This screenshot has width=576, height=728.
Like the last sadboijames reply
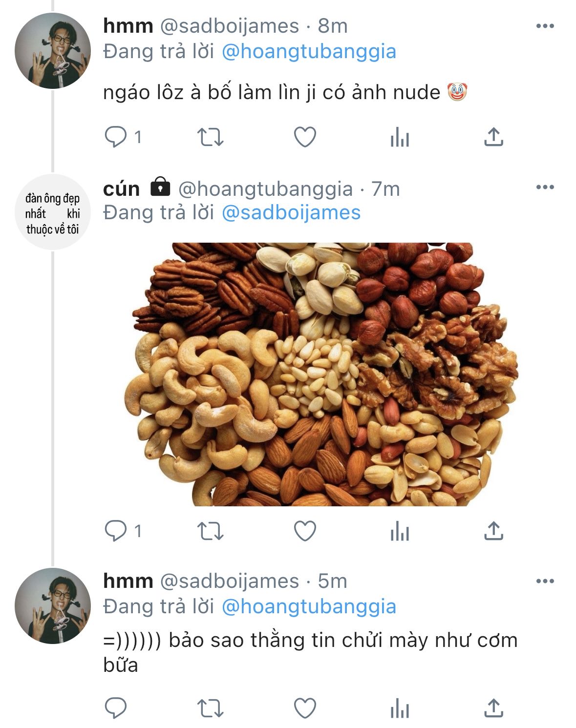305,708
